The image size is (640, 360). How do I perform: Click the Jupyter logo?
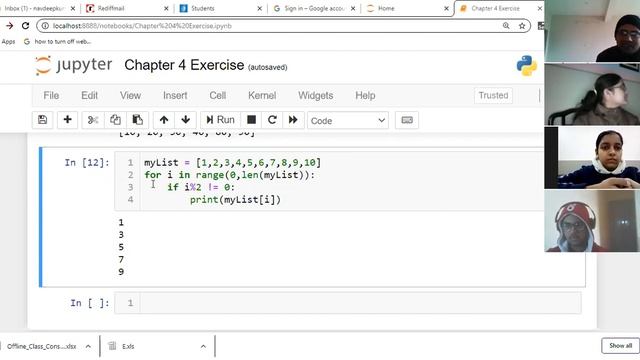[73, 65]
